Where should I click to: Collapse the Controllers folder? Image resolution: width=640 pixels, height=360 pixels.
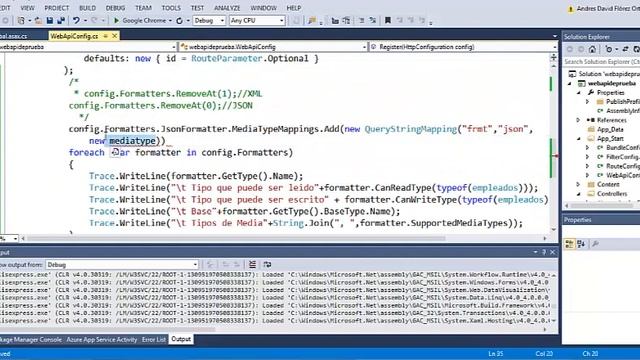[x=578, y=194]
